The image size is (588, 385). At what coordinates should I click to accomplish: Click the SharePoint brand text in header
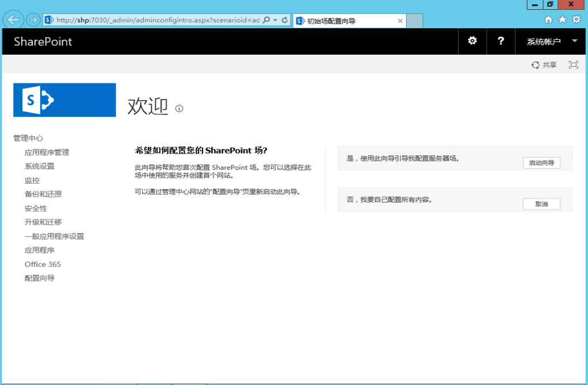pos(43,41)
